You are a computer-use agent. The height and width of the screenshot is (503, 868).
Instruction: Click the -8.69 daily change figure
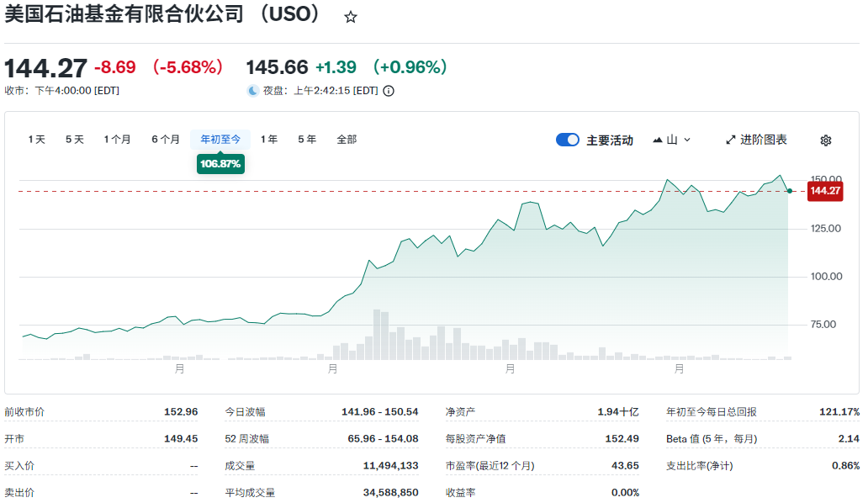(115, 67)
